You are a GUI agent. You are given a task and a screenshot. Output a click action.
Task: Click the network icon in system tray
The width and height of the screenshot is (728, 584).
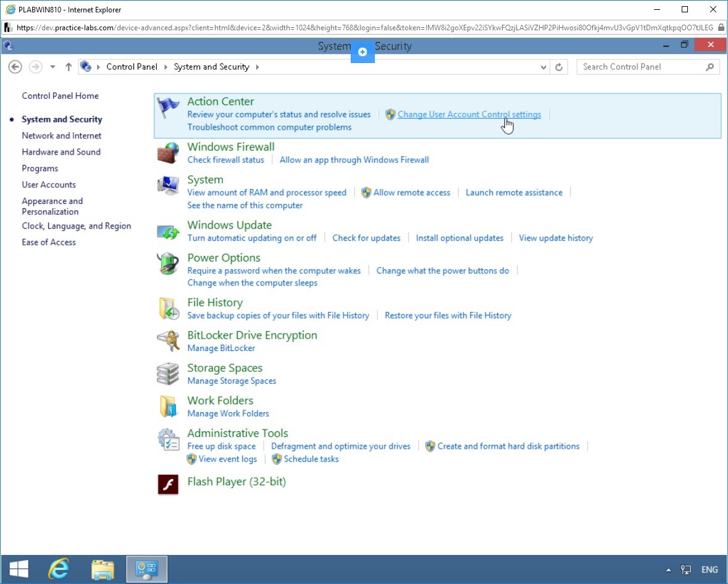(x=686, y=570)
